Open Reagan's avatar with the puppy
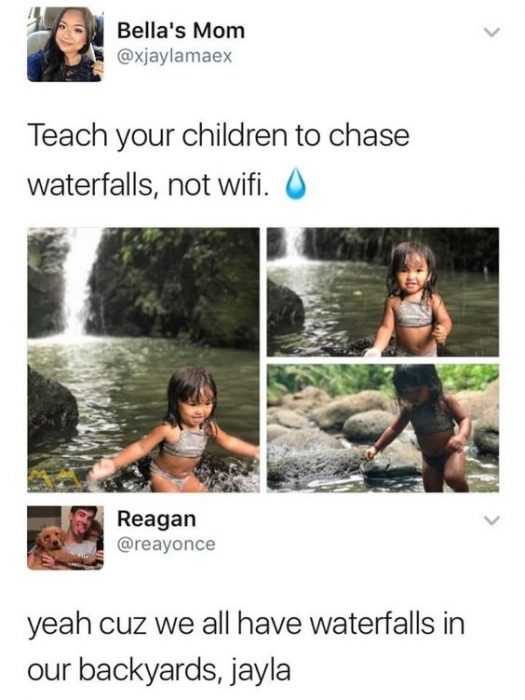Screen dimensions: 525x700 point(65,538)
